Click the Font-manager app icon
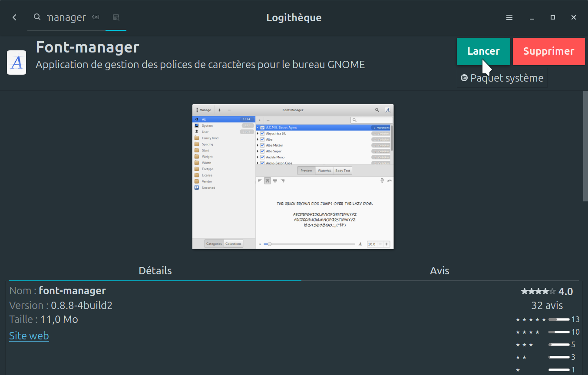Image resolution: width=588 pixels, height=375 pixels. tap(17, 62)
